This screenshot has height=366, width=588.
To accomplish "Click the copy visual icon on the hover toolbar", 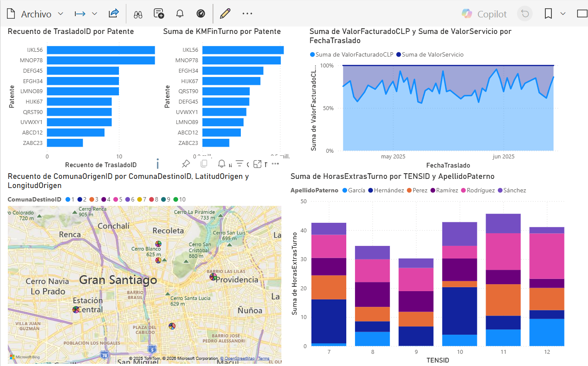I will [204, 163].
